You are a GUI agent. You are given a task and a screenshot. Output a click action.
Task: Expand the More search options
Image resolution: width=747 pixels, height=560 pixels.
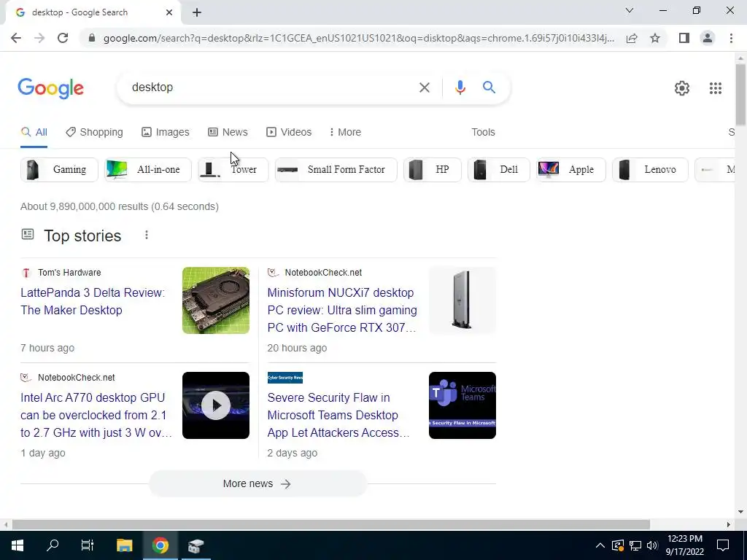coord(345,132)
